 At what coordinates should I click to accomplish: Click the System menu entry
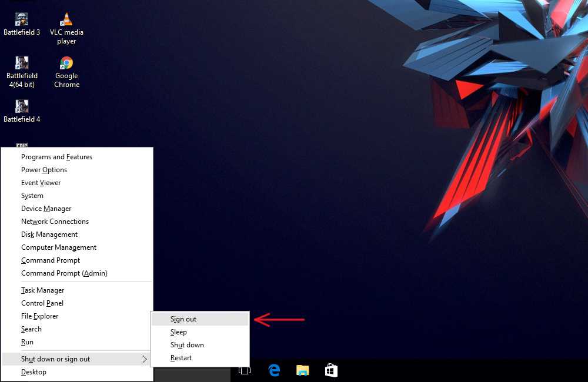77,196
